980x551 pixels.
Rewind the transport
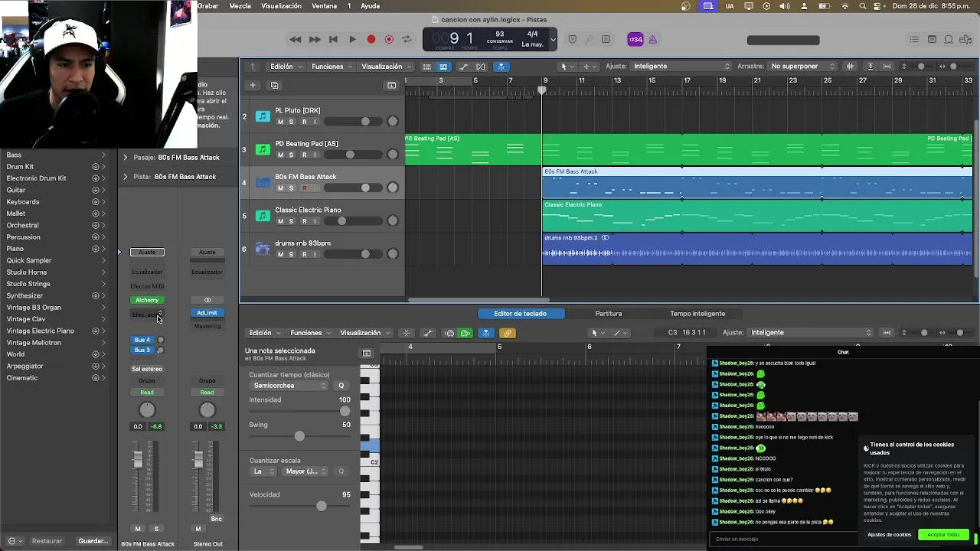[296, 39]
